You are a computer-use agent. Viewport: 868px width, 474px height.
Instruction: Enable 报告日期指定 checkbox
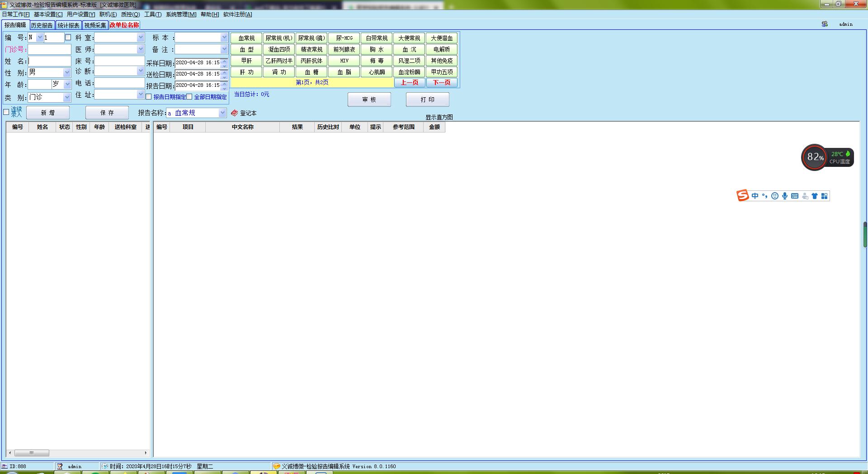[149, 97]
